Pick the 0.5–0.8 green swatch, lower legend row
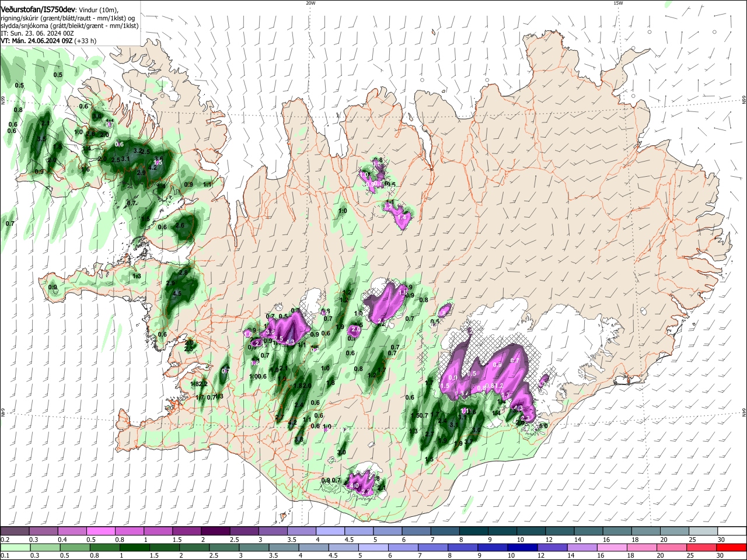The height and width of the screenshot is (560, 747). [x=75, y=547]
